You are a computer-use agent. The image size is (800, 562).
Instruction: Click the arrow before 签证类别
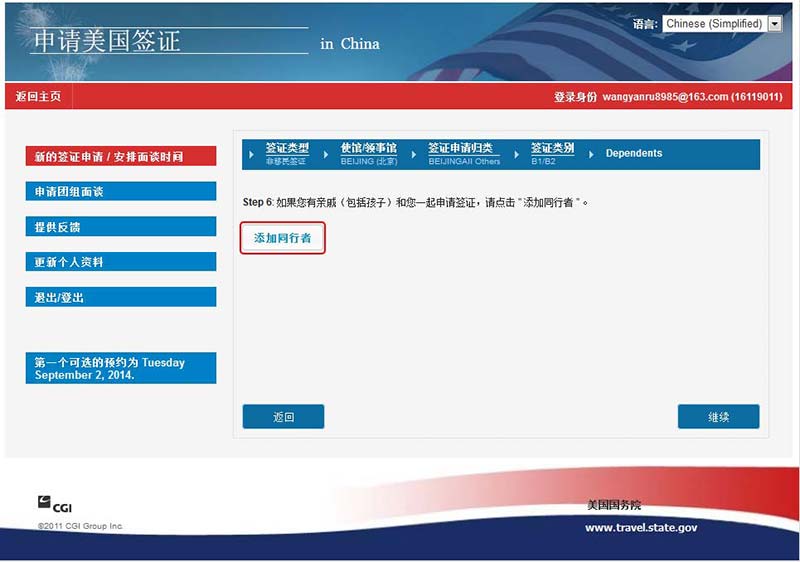pyautogui.click(x=516, y=154)
